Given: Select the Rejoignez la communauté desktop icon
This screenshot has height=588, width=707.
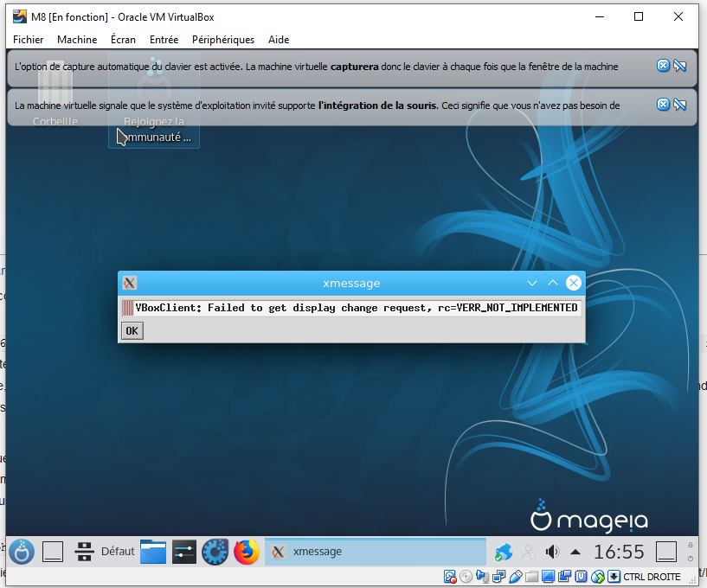Looking at the screenshot, I should pyautogui.click(x=154, y=100).
